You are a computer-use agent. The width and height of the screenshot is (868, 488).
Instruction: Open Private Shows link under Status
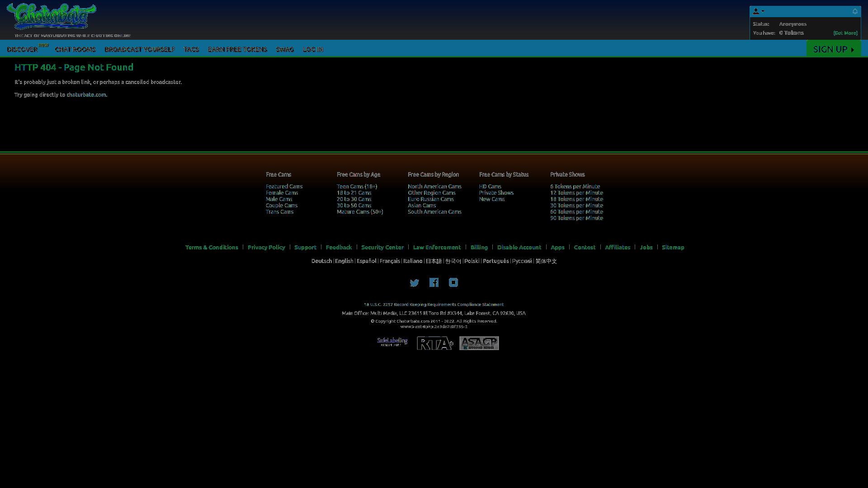coord(496,192)
